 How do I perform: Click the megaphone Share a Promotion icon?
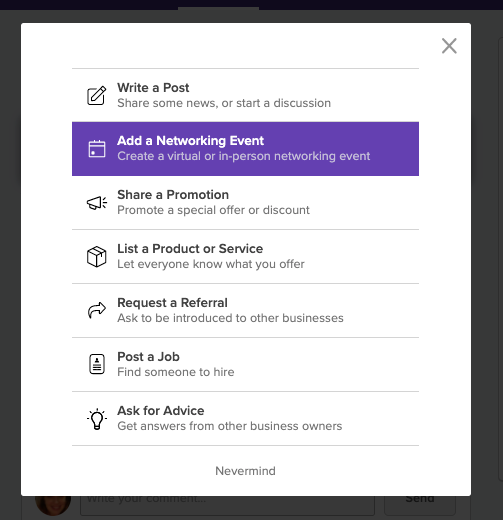click(x=97, y=203)
